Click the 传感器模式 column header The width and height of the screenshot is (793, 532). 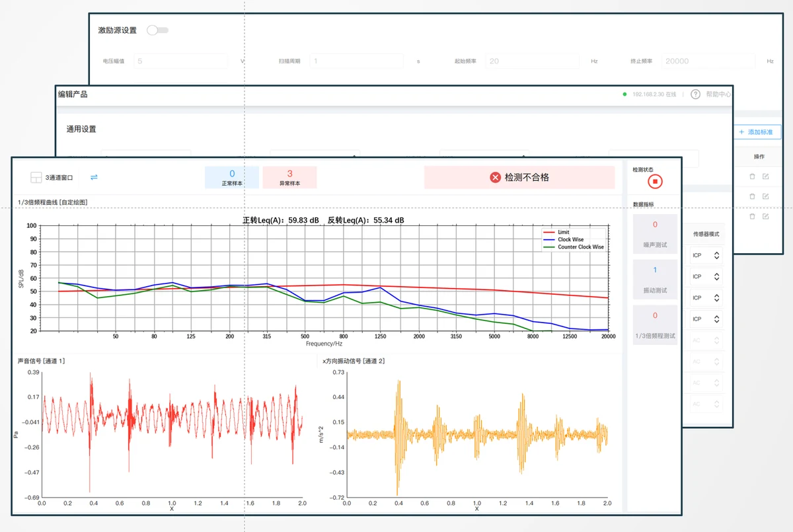(706, 234)
